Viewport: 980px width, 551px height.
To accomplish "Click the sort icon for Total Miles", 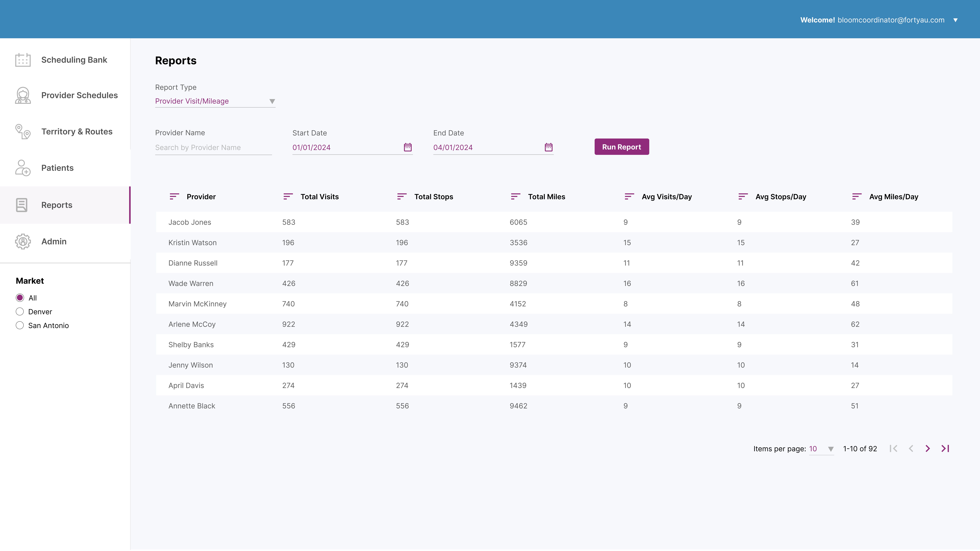I will (x=516, y=197).
